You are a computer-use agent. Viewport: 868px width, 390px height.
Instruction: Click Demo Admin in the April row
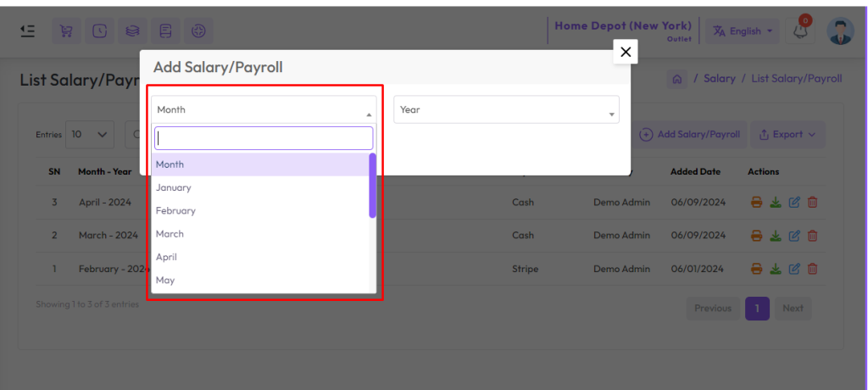621,202
